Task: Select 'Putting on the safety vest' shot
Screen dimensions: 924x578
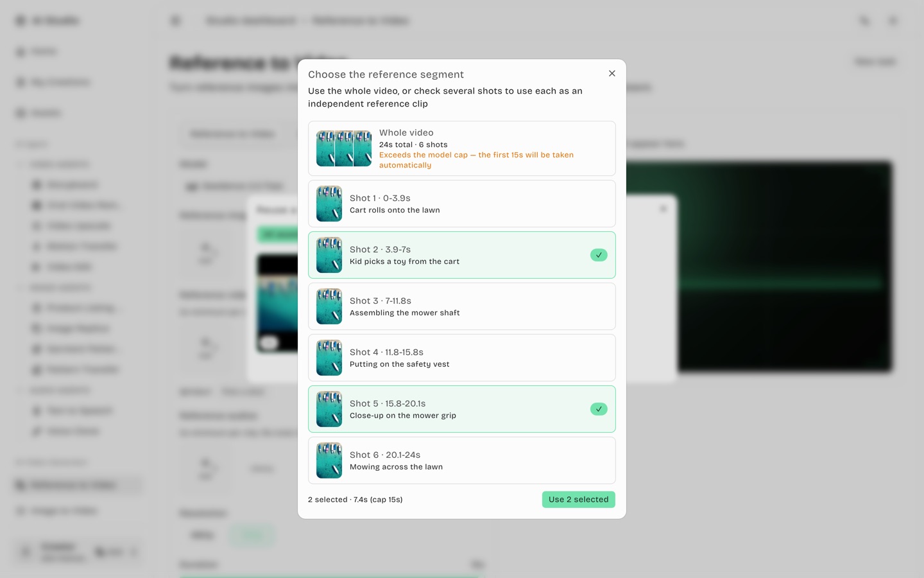Action: [462, 358]
